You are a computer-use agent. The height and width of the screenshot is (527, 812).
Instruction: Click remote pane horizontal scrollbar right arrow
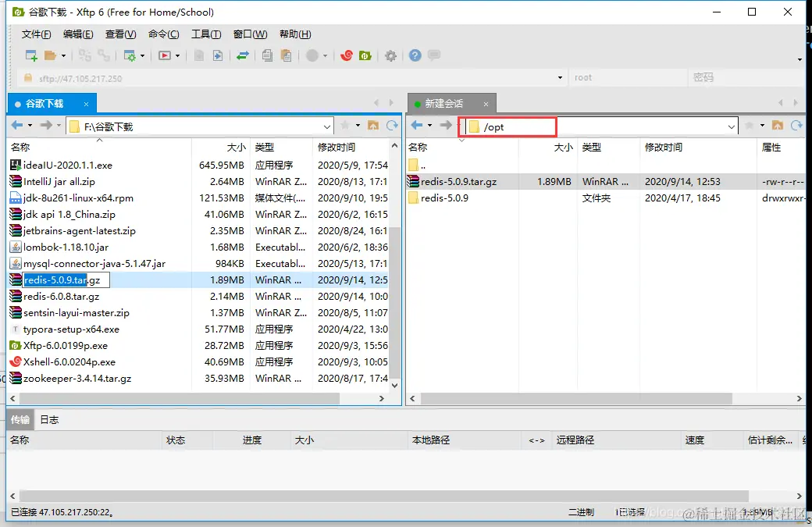[799, 399]
